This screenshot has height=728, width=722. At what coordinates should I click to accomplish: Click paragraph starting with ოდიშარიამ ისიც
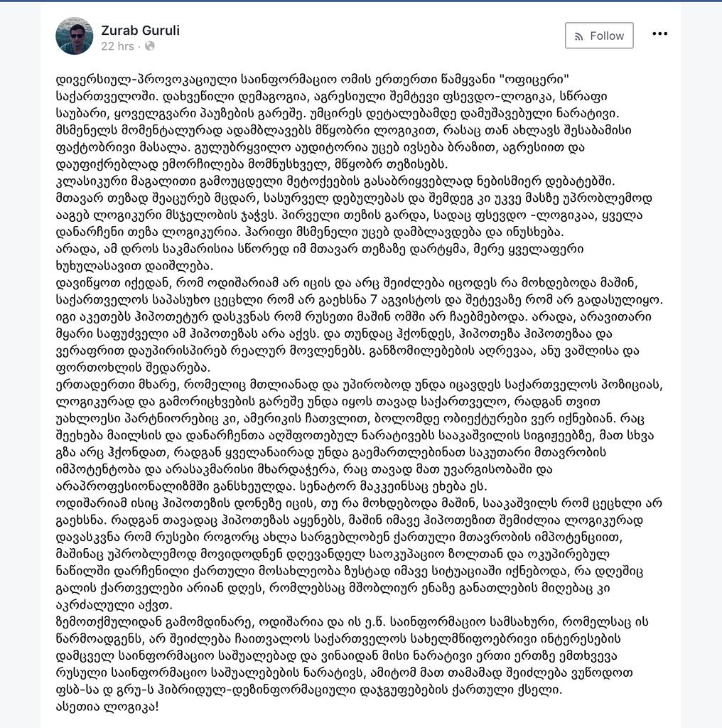tap(359, 554)
